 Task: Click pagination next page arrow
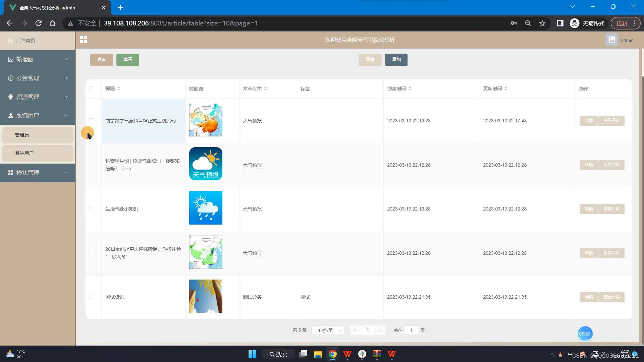coord(380,330)
